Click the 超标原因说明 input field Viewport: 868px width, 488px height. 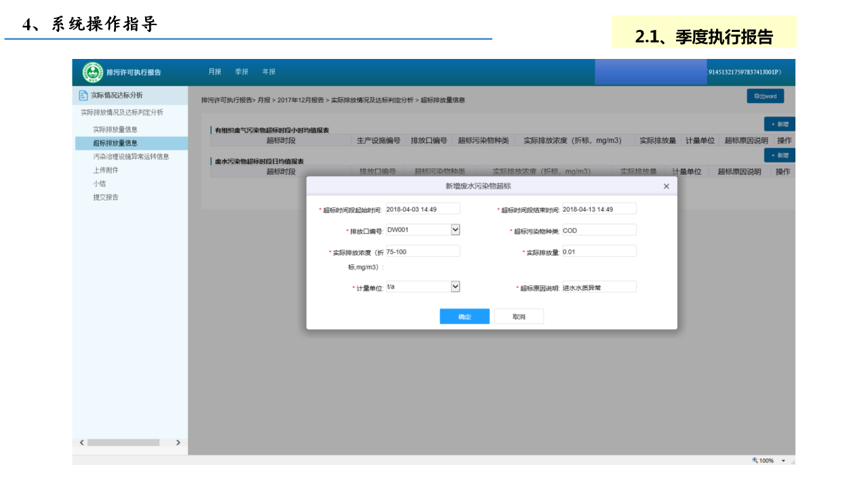coord(599,287)
